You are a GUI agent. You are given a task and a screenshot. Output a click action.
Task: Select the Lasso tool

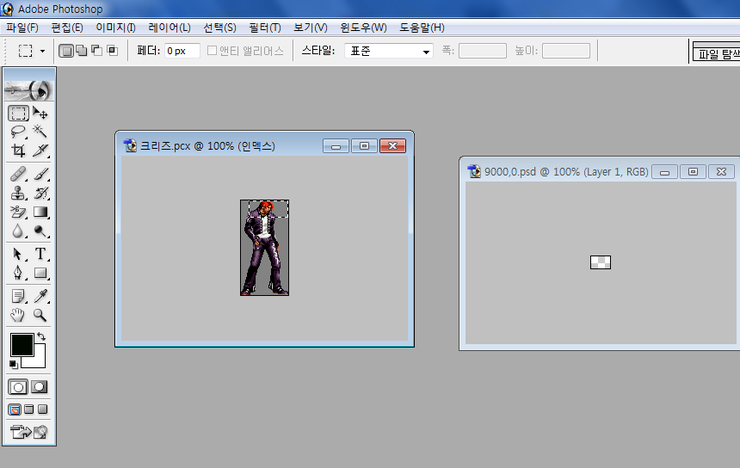pos(18,132)
